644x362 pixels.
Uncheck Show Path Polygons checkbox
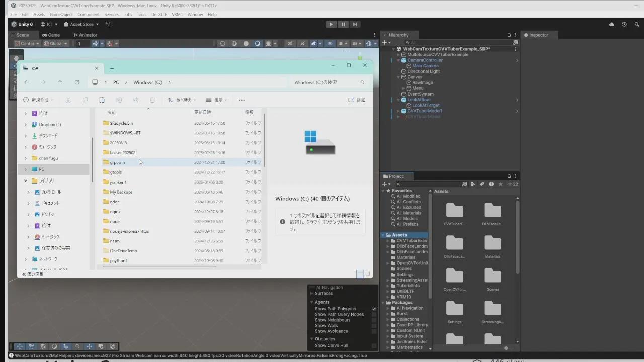374,309
